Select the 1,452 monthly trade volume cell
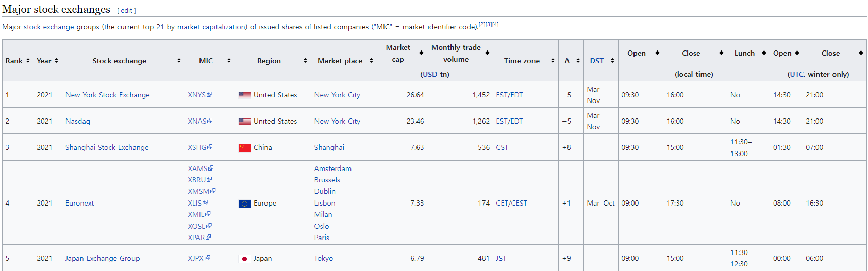The width and height of the screenshot is (868, 271). pyautogui.click(x=460, y=95)
